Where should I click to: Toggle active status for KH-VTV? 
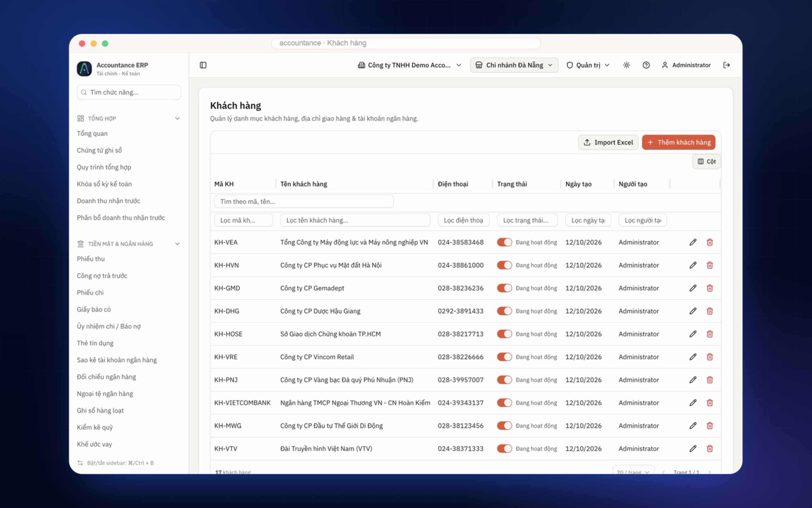point(504,449)
